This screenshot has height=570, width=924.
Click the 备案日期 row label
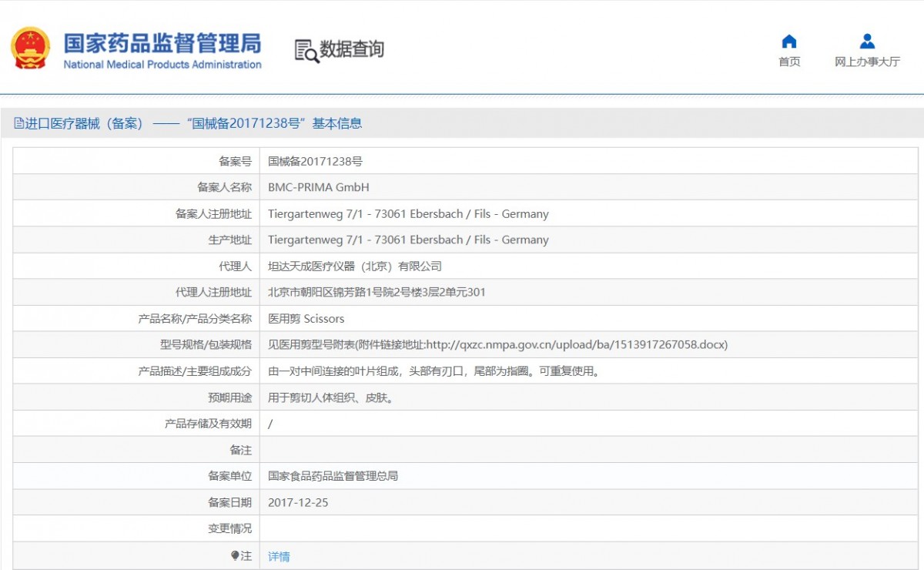pyautogui.click(x=229, y=502)
